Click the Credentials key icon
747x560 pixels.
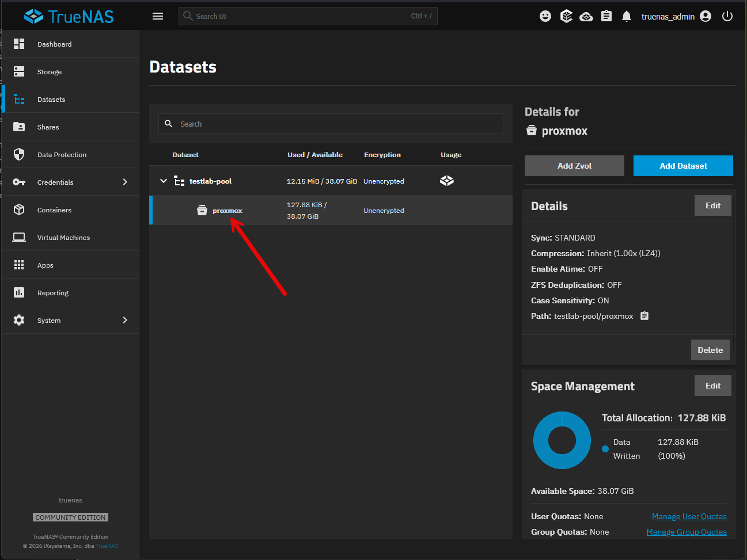click(19, 182)
